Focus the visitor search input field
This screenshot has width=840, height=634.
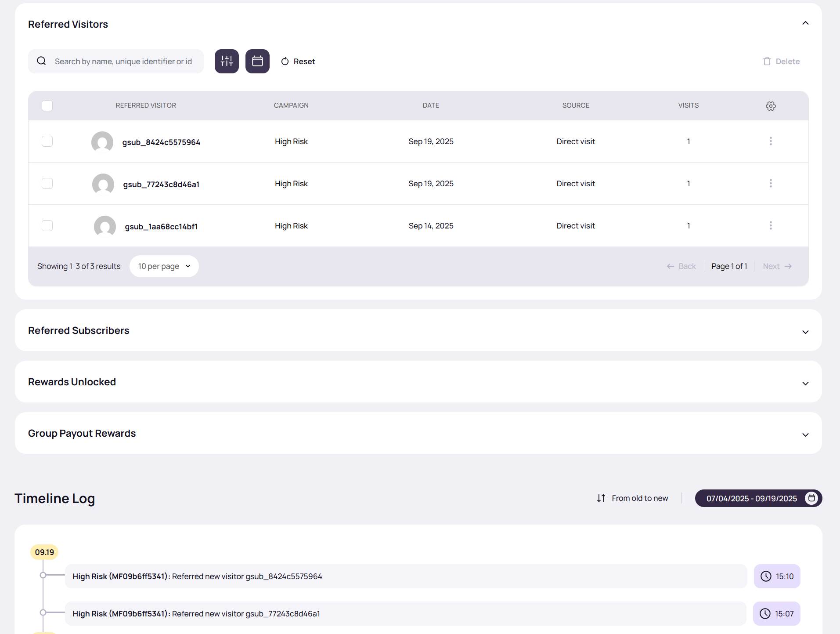(x=123, y=62)
